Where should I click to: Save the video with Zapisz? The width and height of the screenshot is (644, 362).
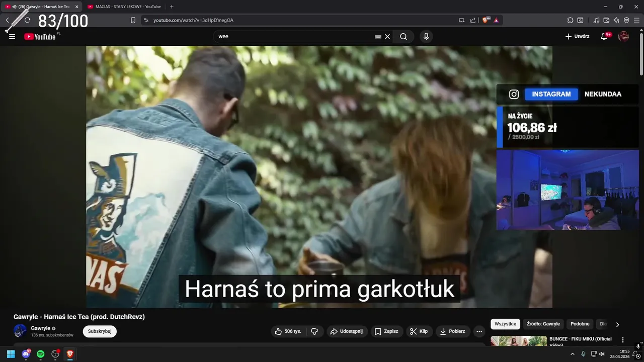tap(386, 331)
